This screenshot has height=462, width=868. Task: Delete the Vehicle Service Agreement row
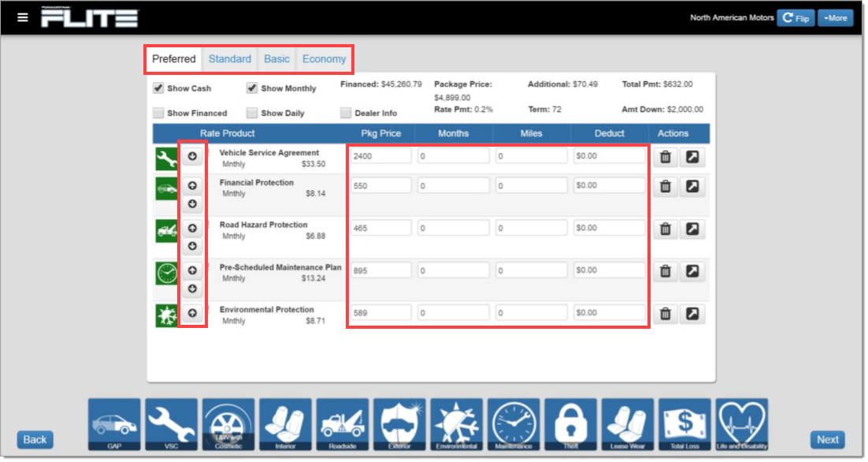(x=666, y=158)
